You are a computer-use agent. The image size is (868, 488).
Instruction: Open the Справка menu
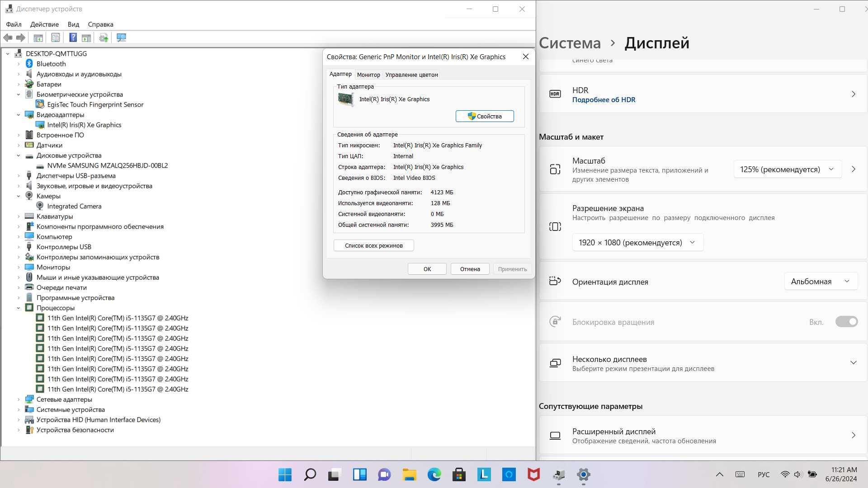(x=100, y=24)
